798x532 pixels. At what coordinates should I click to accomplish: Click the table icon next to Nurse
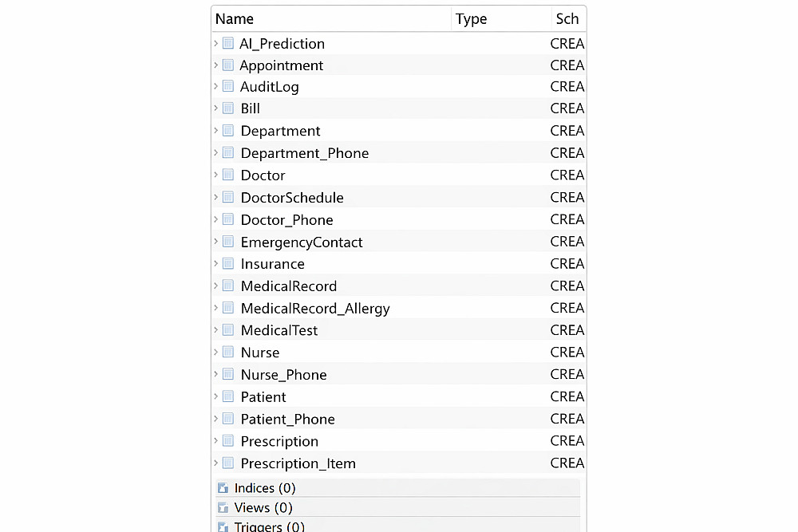pyautogui.click(x=228, y=352)
